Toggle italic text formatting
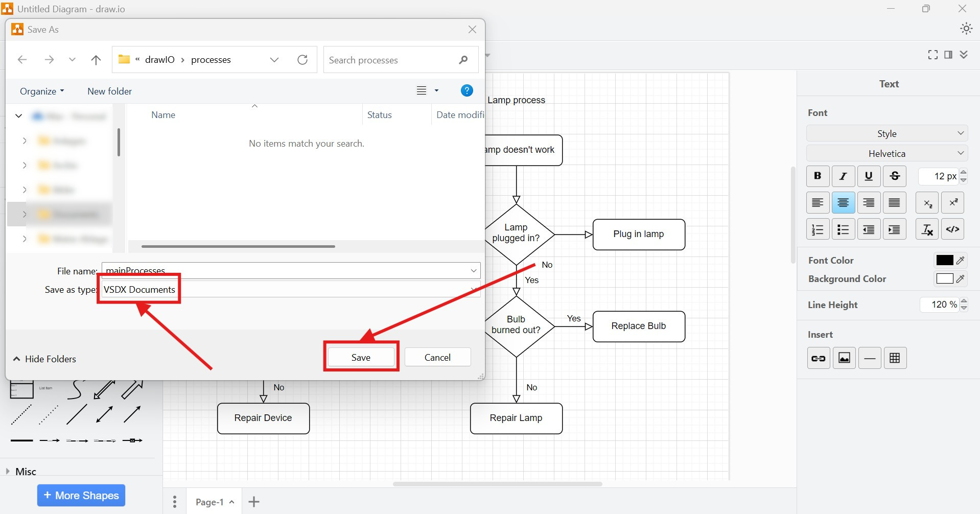980x514 pixels. [843, 176]
